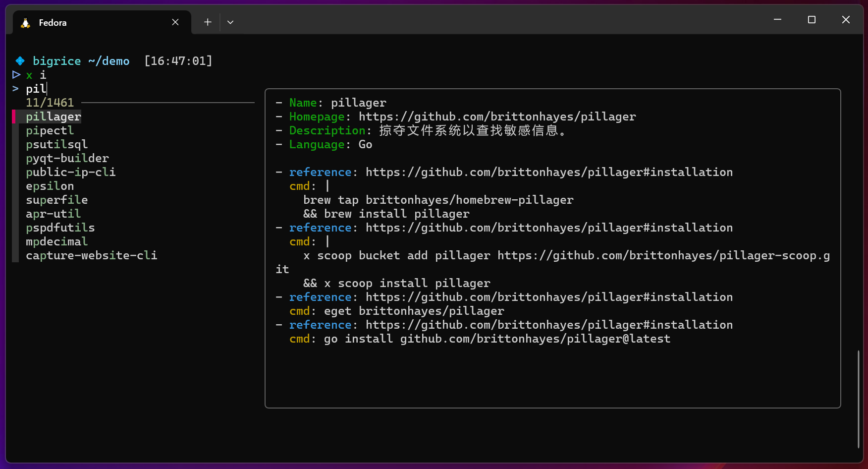Select capture-website-cli in the results list
The height and width of the screenshot is (469, 868).
[x=92, y=256]
